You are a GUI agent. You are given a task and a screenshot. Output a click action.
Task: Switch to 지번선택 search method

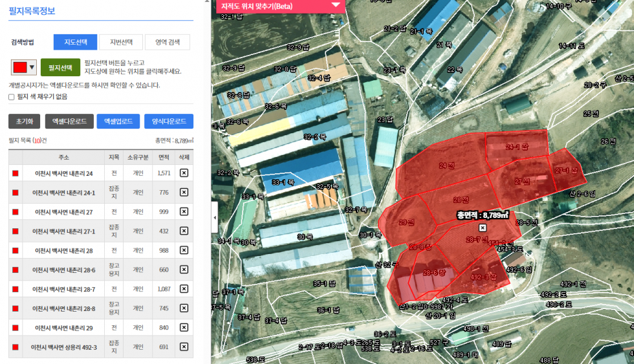click(x=122, y=42)
